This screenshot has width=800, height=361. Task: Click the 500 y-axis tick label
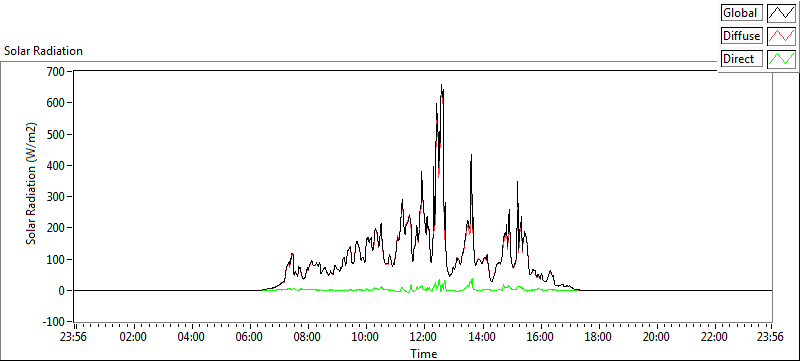56,134
